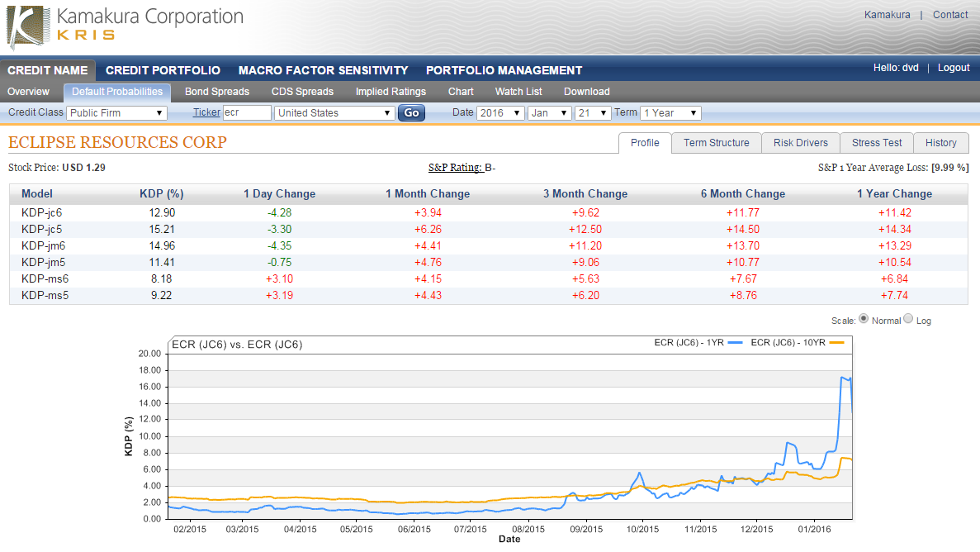
Task: Click the KDP (%) column header
Action: point(161,194)
